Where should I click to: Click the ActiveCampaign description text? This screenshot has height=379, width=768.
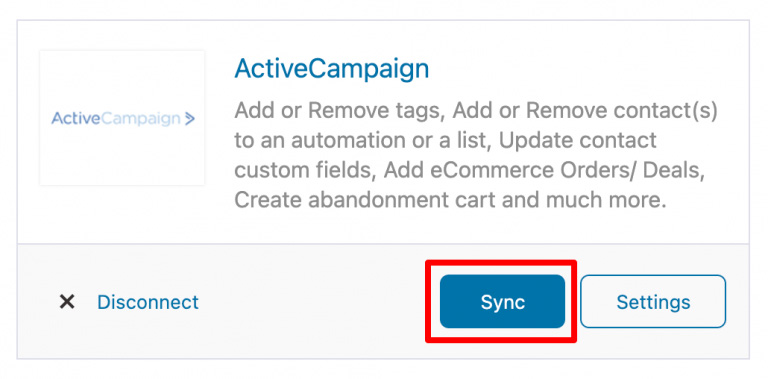[x=476, y=156]
